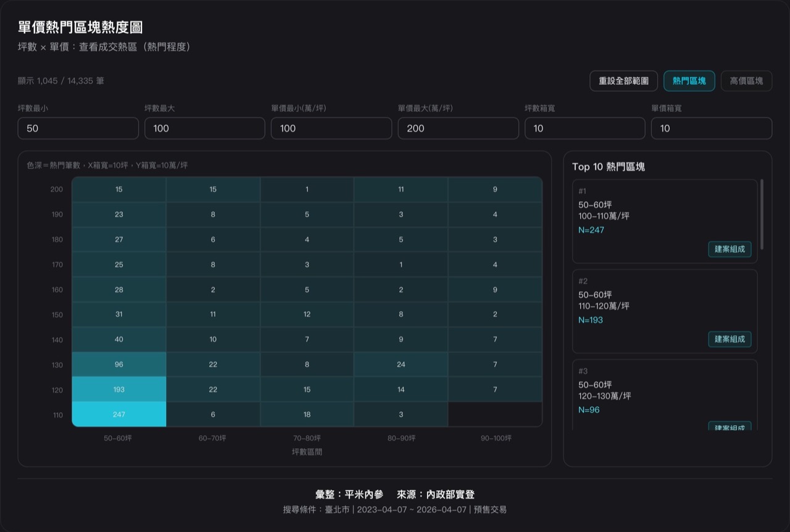Image resolution: width=790 pixels, height=532 pixels.
Task: Click the 坪數最小 input field
Action: (78, 128)
